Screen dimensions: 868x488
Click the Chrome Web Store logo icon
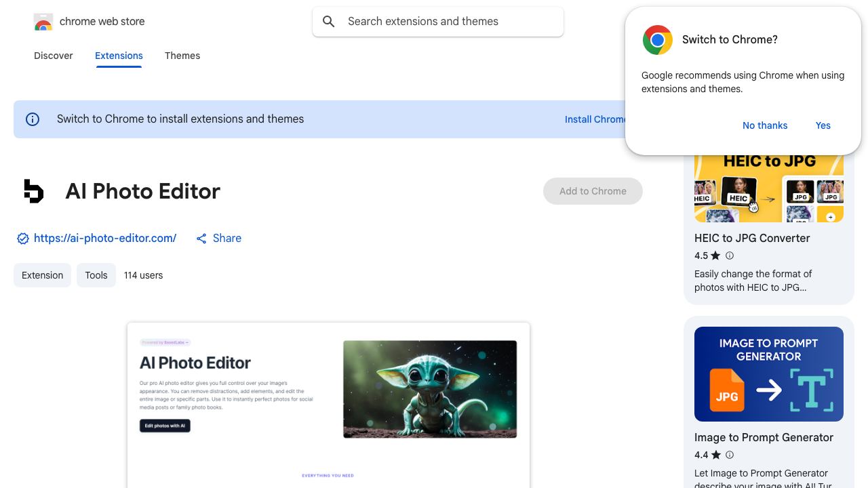tap(43, 22)
